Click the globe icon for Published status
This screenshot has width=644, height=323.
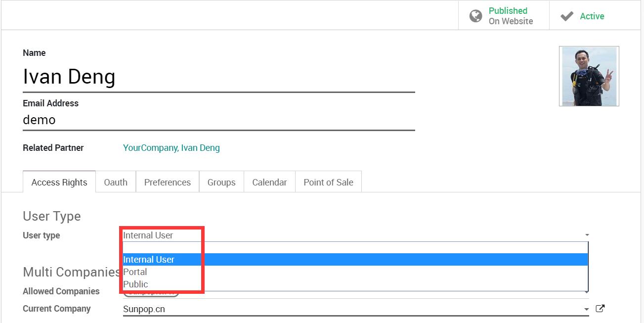(475, 16)
